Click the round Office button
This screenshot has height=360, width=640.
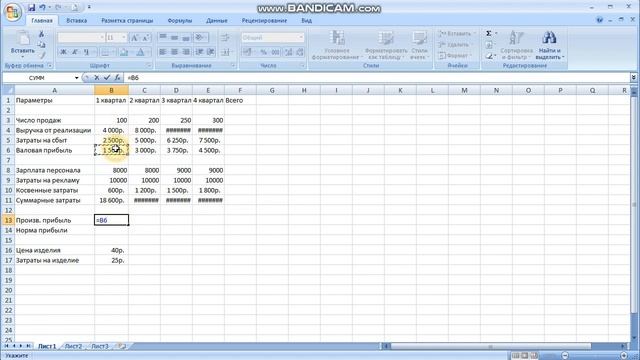12,12
